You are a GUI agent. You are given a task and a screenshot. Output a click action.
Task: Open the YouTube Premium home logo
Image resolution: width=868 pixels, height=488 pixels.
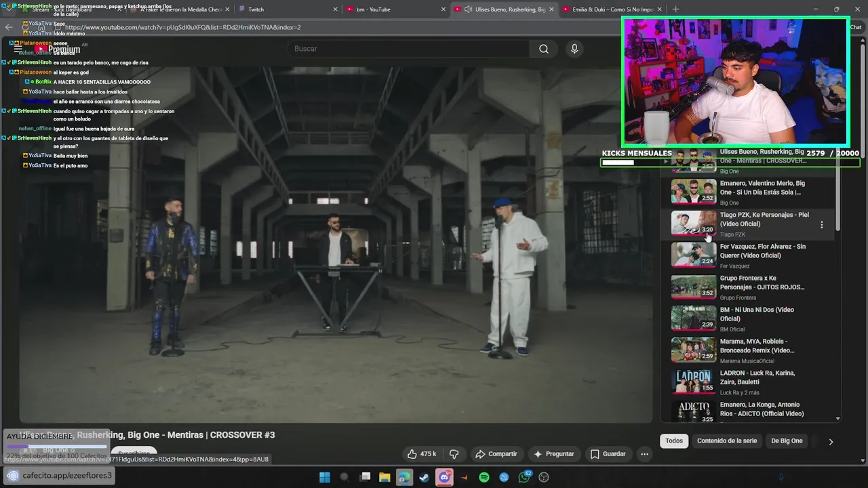pyautogui.click(x=58, y=49)
